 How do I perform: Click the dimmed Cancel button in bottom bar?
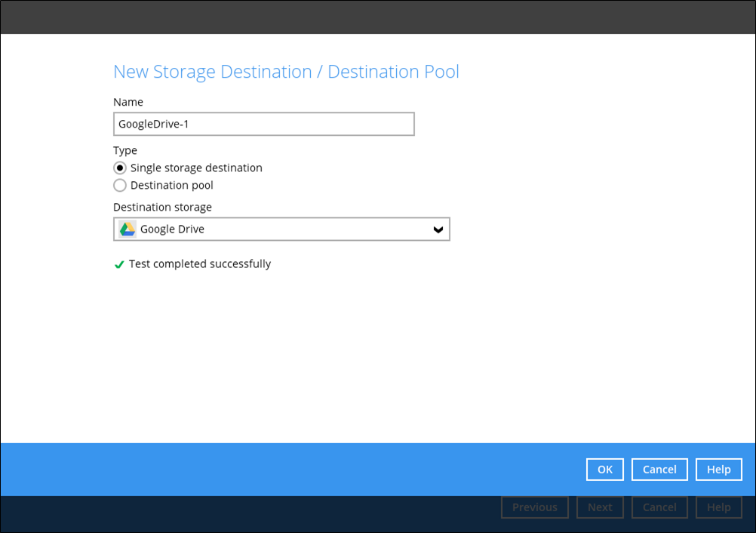click(659, 507)
